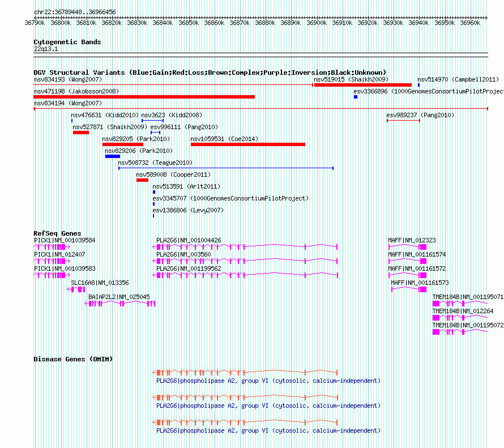Select the 22q13.1 cytogenetic band label
Screen dimensions: 504x448
46,49
